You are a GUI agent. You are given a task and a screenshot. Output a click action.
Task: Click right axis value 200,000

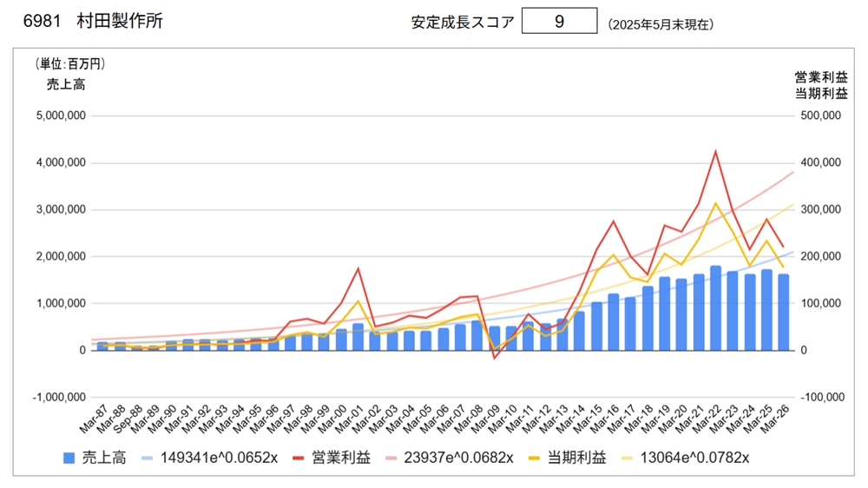point(821,256)
